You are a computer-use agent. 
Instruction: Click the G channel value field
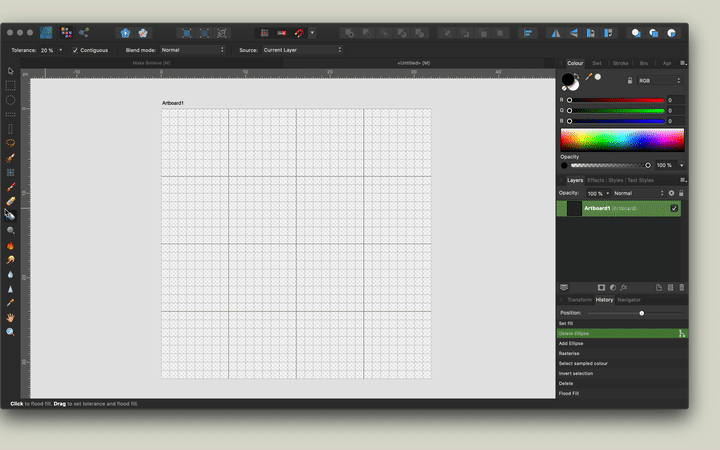pyautogui.click(x=675, y=111)
